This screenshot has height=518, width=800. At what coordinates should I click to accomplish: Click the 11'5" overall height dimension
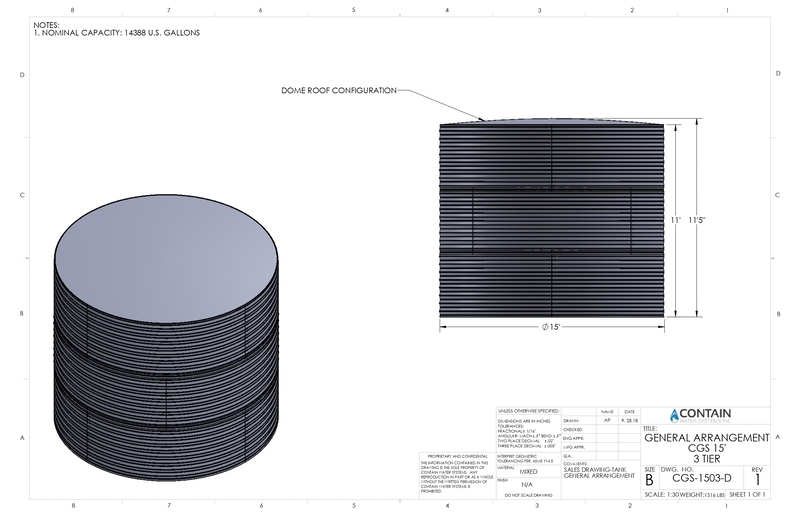click(696, 220)
